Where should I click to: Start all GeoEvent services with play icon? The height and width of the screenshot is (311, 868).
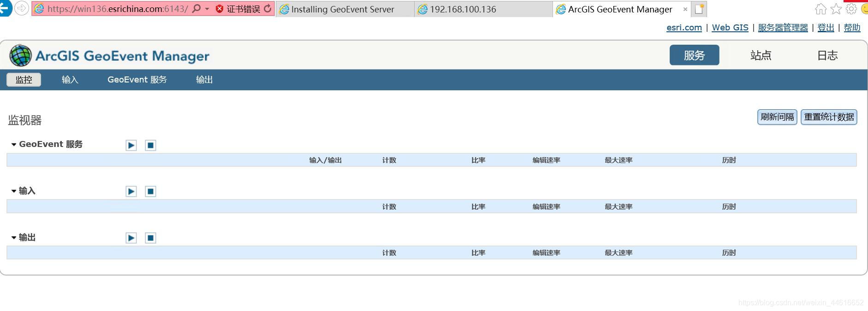pyautogui.click(x=131, y=146)
